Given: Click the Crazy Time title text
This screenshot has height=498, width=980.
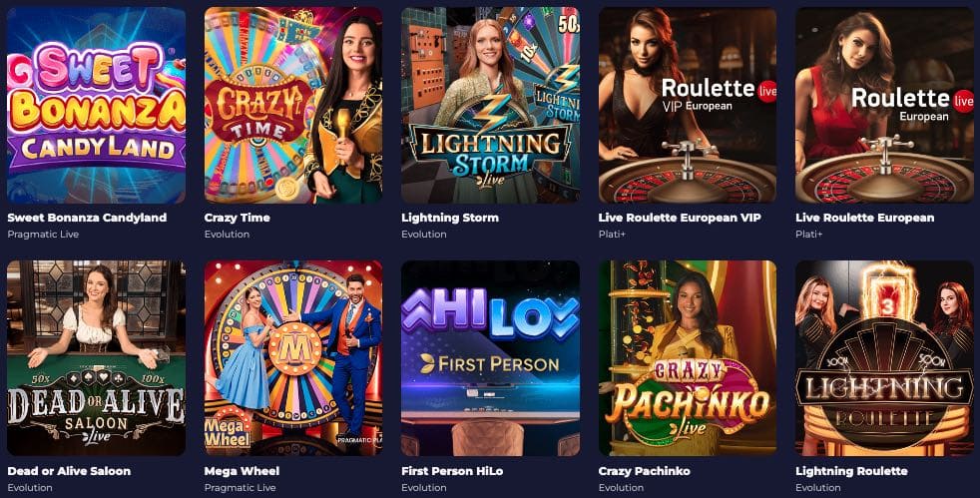Looking at the screenshot, I should [237, 219].
